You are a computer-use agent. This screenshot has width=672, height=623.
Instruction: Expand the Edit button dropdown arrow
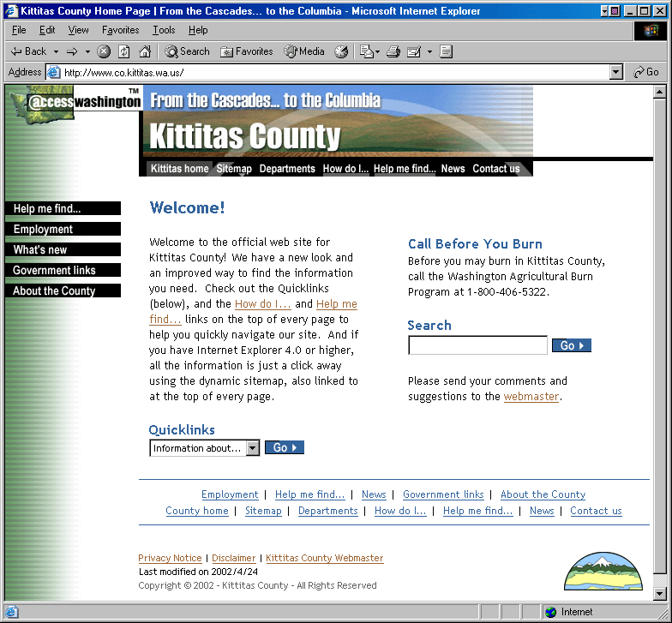pos(429,51)
